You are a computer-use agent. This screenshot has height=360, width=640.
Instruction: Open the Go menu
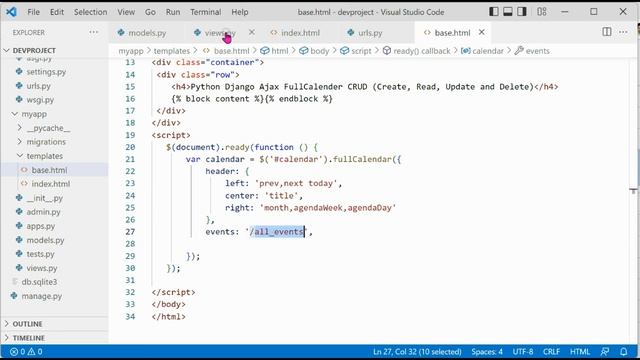pos(150,12)
